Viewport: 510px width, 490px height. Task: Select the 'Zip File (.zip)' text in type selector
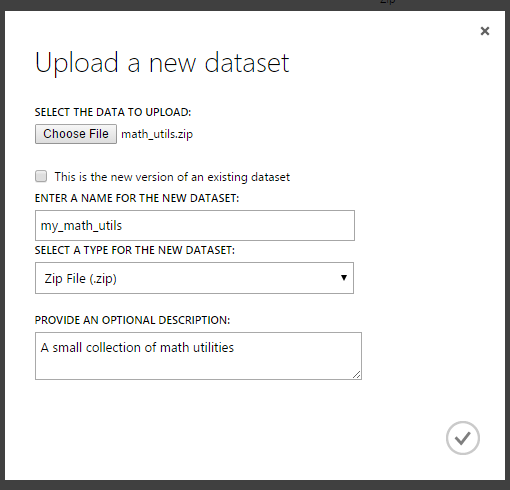[80, 278]
